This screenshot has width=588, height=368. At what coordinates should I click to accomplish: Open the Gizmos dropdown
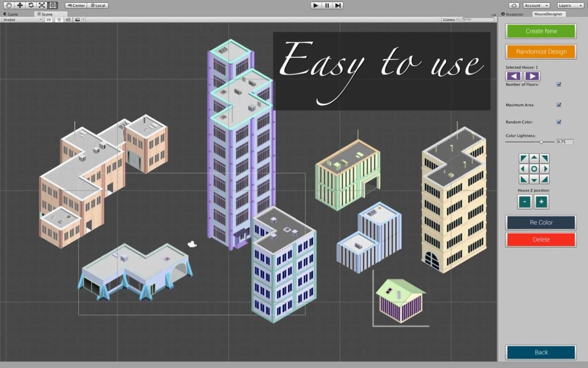pos(451,20)
